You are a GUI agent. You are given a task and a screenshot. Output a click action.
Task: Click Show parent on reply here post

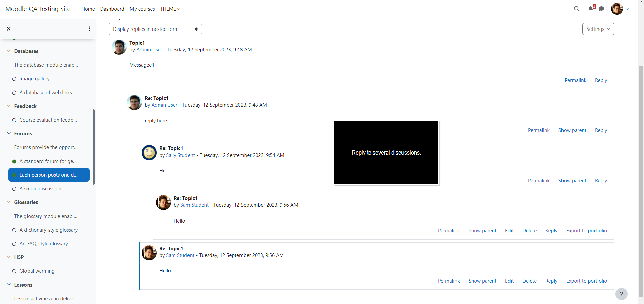(x=572, y=130)
